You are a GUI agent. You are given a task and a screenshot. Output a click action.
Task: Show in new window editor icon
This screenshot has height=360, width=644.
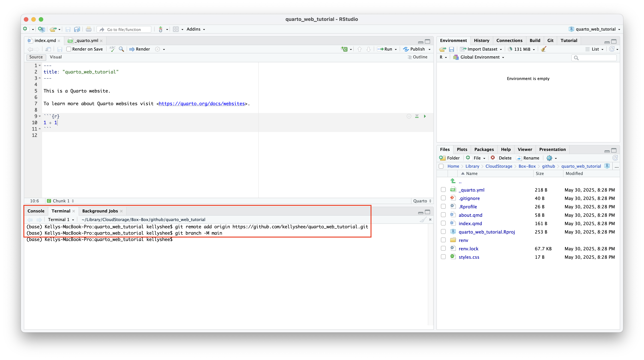pos(48,49)
